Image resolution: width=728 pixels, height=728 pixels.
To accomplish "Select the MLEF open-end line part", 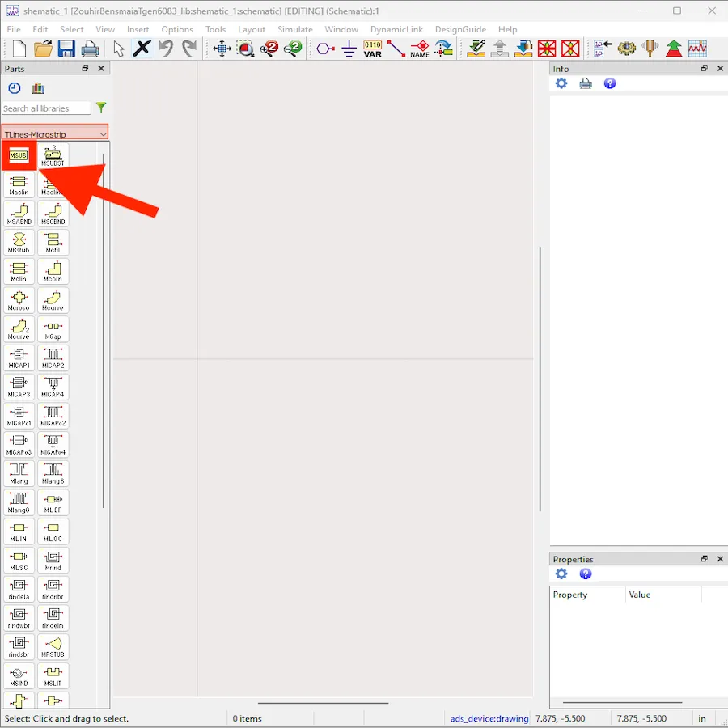I will [x=53, y=502].
